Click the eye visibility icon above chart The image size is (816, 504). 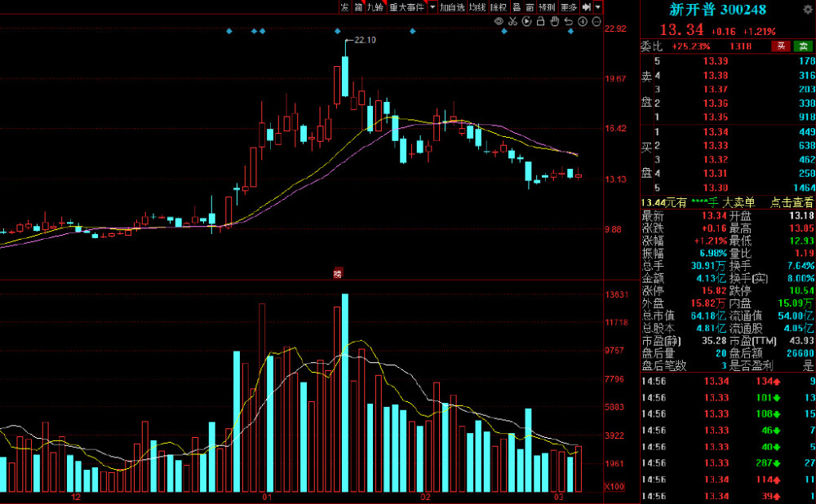[499, 21]
